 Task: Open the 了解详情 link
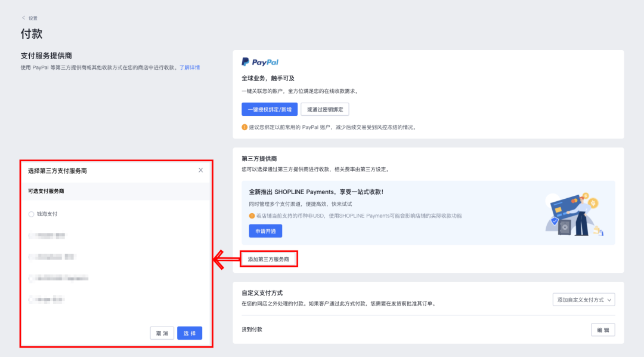pos(191,67)
